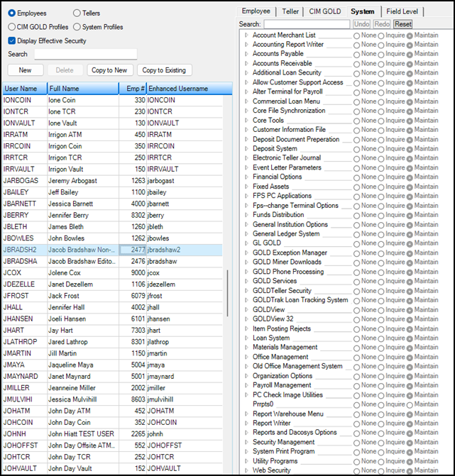Click the Copy to Existing button

coord(164,70)
